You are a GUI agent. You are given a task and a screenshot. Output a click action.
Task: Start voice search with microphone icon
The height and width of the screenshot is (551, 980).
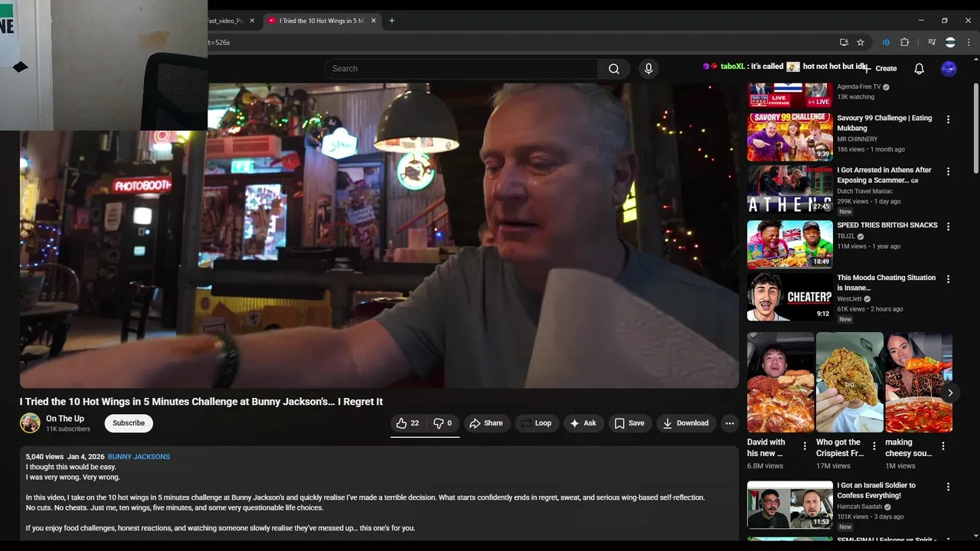point(648,69)
